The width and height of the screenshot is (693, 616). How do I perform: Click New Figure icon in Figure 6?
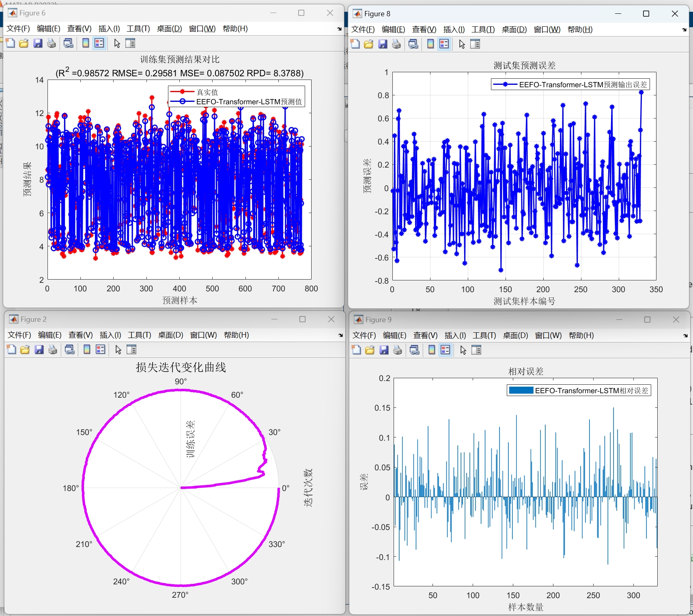point(10,43)
